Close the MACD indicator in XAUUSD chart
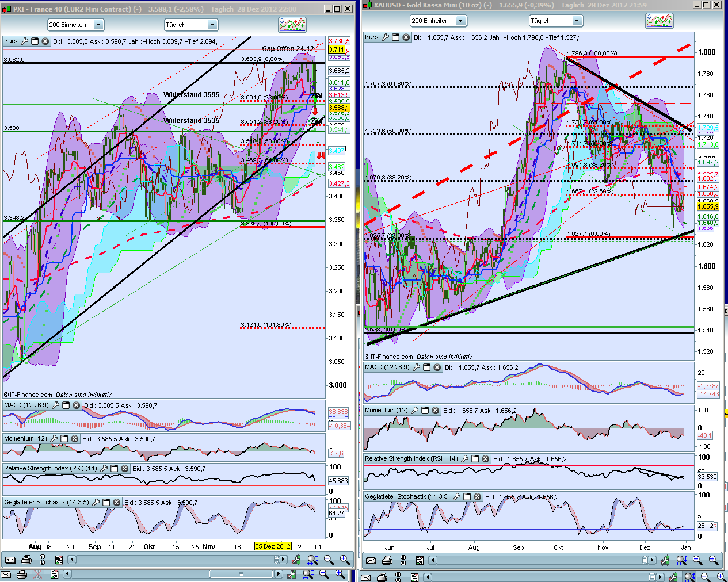Viewport: 728px width, 582px height. pyautogui.click(x=437, y=367)
